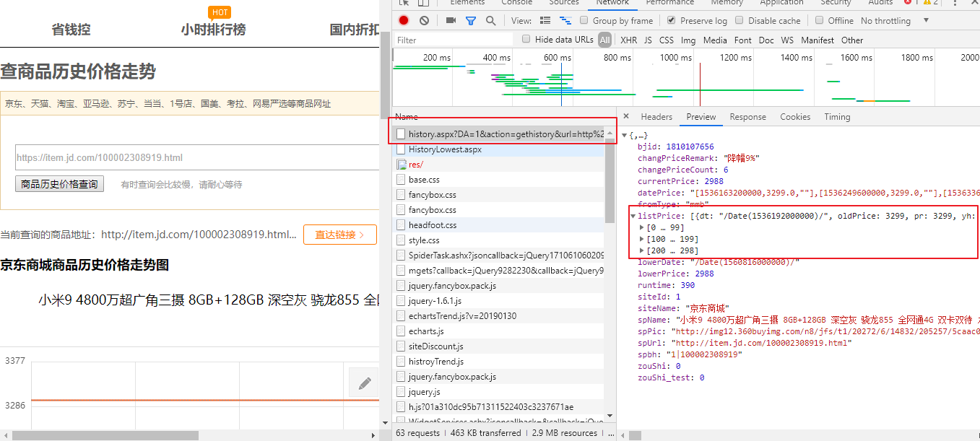The height and width of the screenshot is (441, 980).
Task: Click the chart edit pencil icon
Action: pos(365,383)
